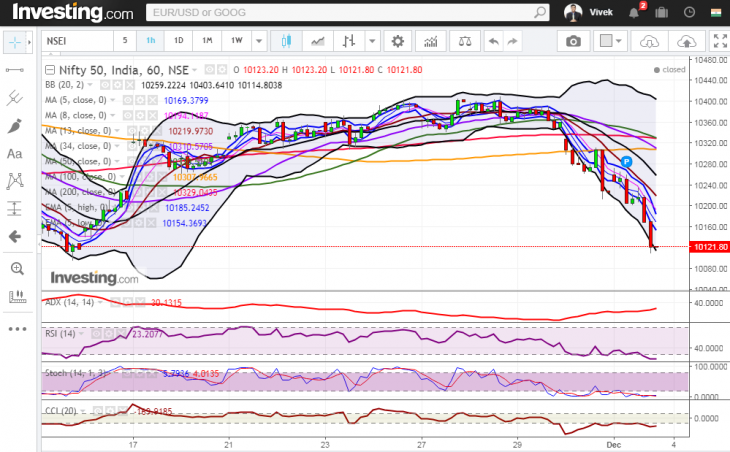
Task: Click the search magnifier icon
Action: tap(540, 12)
